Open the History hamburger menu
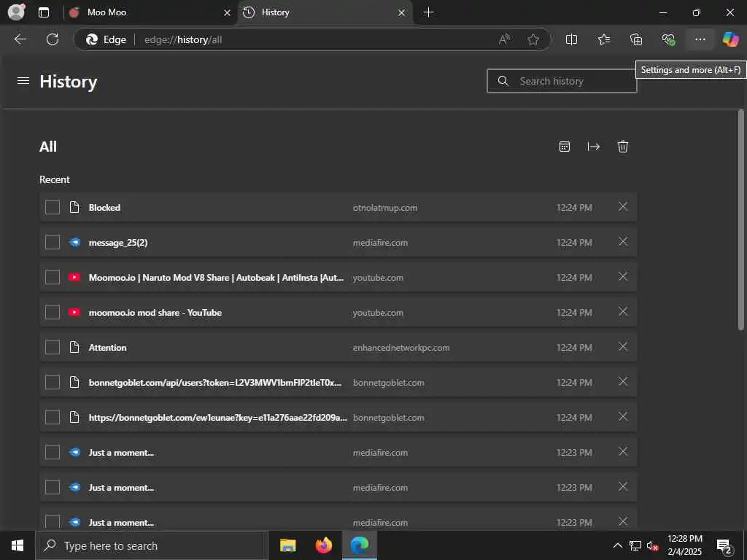The image size is (747, 560). click(x=23, y=81)
